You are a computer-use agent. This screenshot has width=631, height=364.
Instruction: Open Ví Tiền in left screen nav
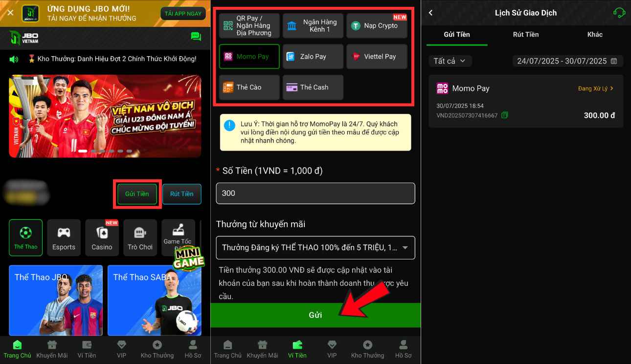pos(87,349)
